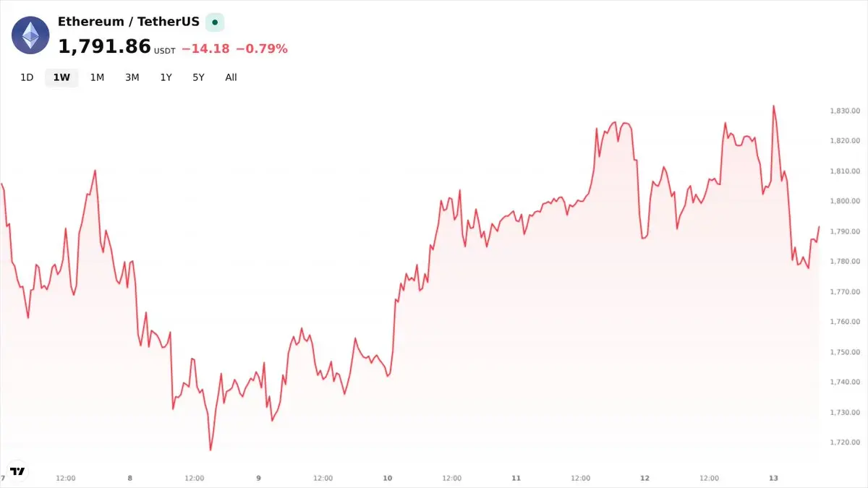Click the 1,720.00 price axis label
Screen dimensions: 868x488
click(x=845, y=442)
